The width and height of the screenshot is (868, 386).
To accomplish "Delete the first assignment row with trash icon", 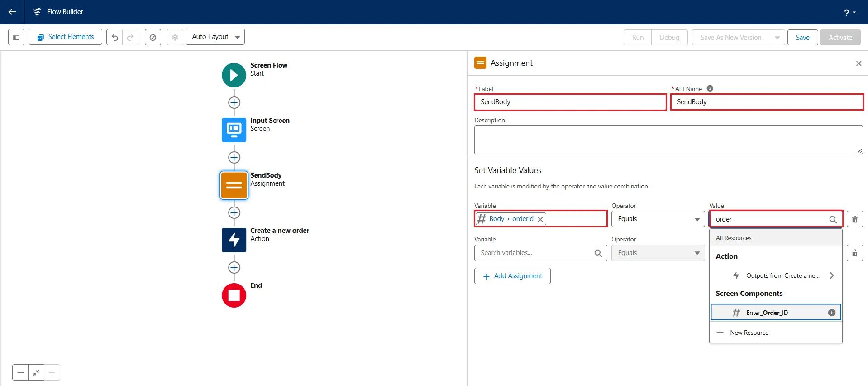I will [854, 219].
